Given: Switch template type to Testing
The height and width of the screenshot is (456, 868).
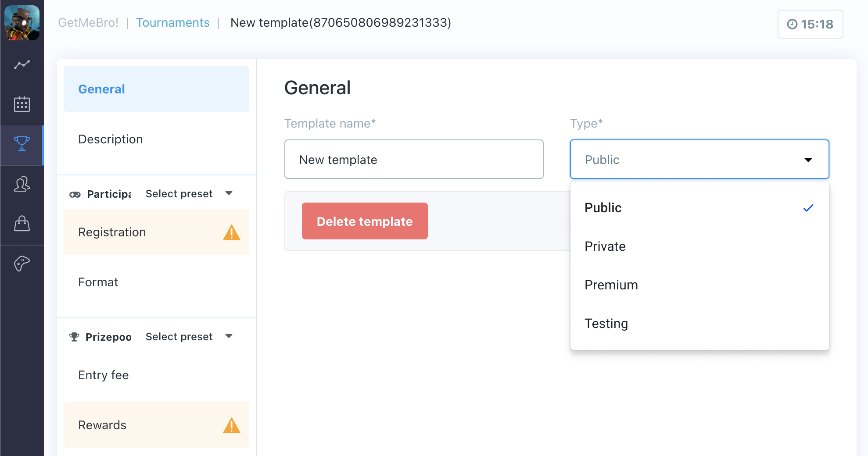Looking at the screenshot, I should point(606,323).
